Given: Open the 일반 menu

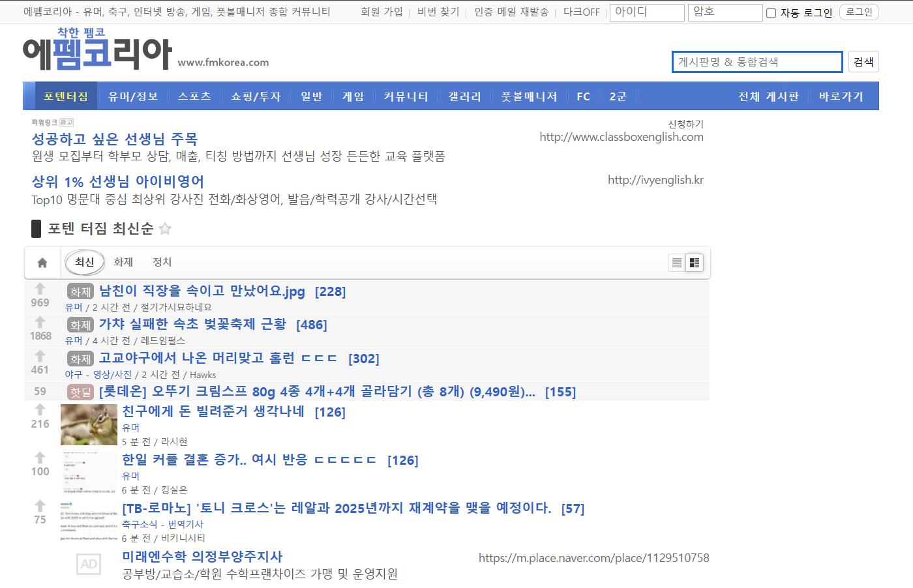Looking at the screenshot, I should pyautogui.click(x=312, y=96).
